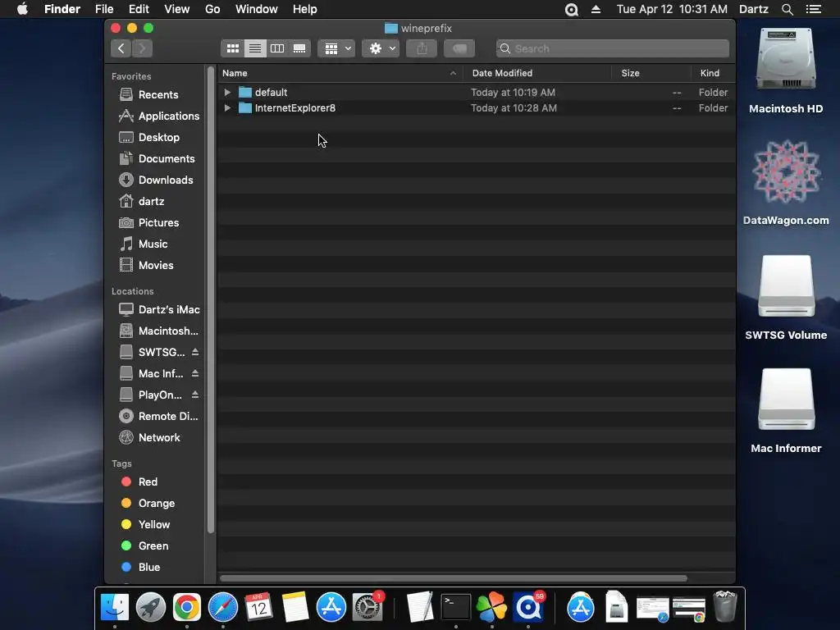Select the Green tag
Viewport: 840px width, 630px height.
155,546
